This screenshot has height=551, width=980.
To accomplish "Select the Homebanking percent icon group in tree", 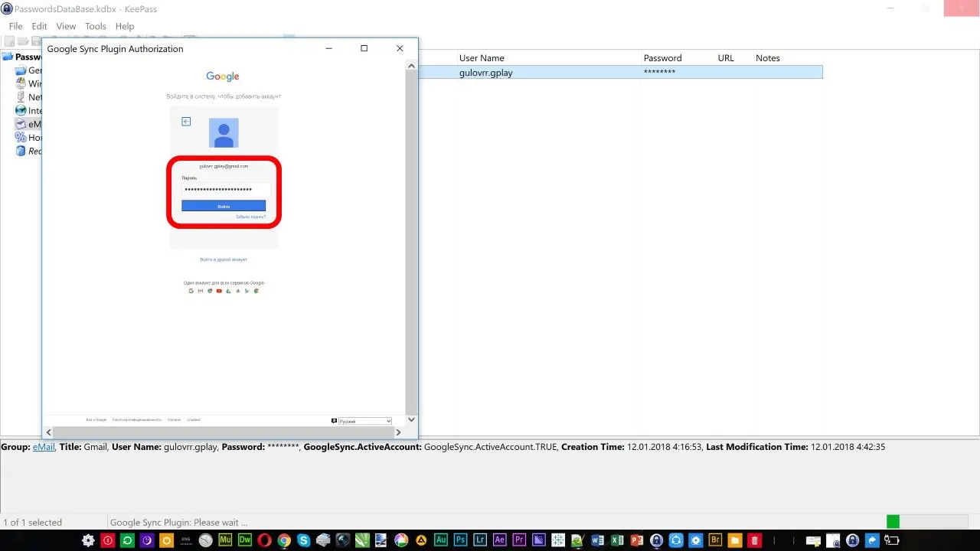I will pyautogui.click(x=21, y=138).
